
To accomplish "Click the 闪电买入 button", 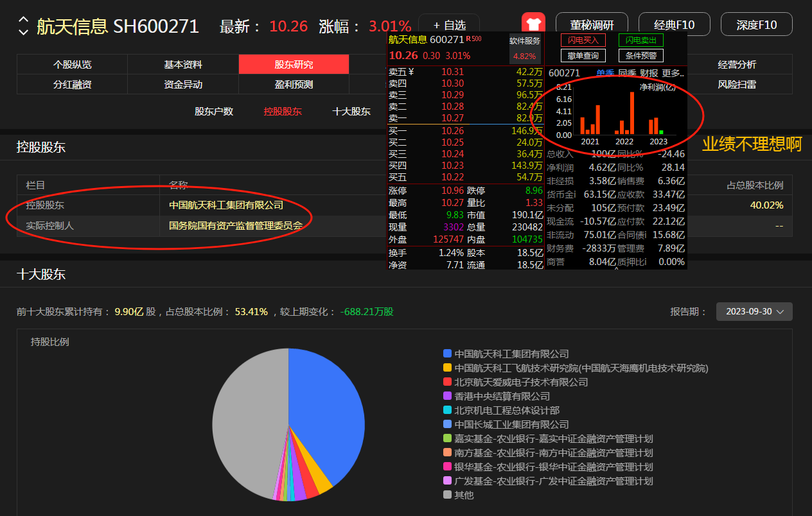I will tap(583, 40).
